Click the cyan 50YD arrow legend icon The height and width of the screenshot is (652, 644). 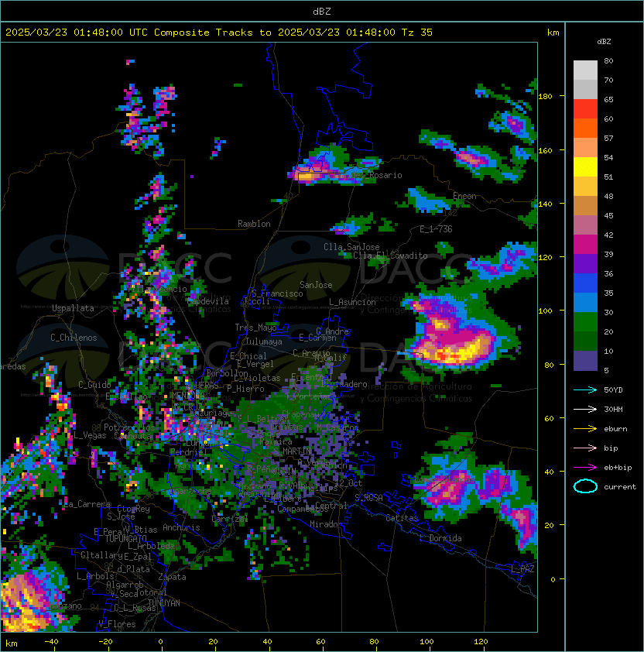585,389
